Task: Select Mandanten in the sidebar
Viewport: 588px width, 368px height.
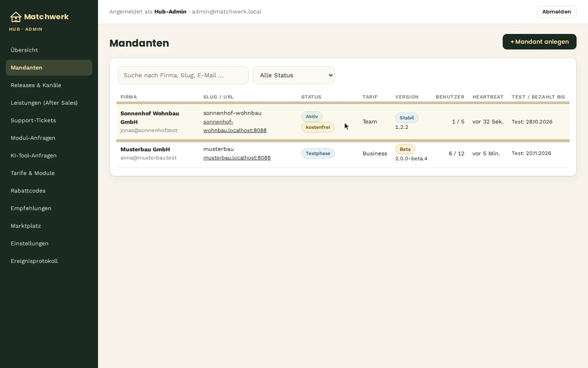Action: pos(49,67)
